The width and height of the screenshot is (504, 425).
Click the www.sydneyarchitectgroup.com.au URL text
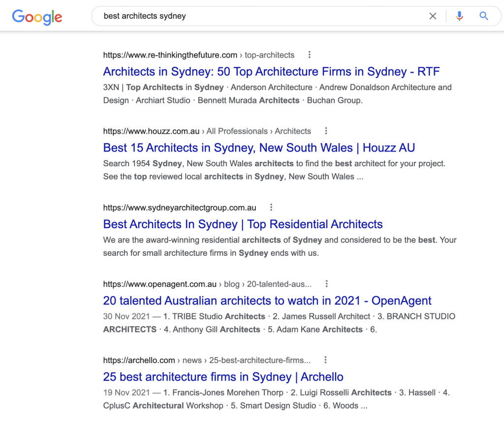pos(180,208)
